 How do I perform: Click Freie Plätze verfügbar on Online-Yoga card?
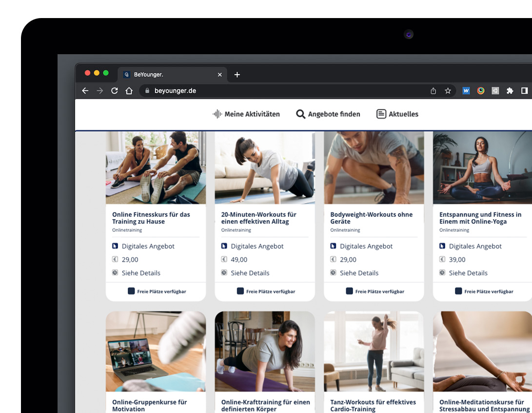coord(484,291)
